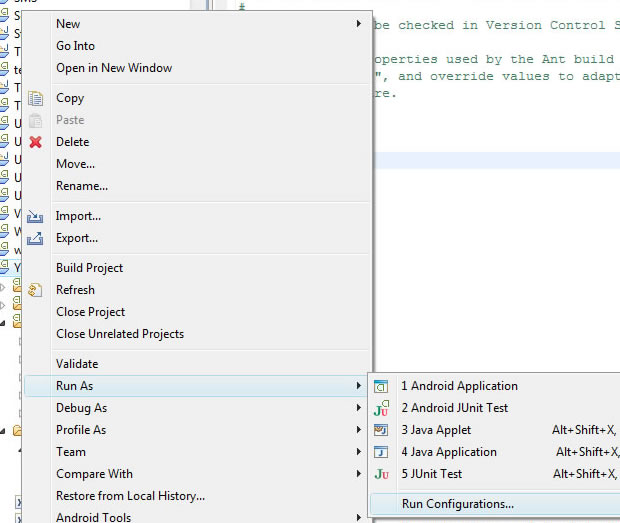Image resolution: width=620 pixels, height=523 pixels.
Task: Open Run Configurations dialog
Action: (x=457, y=504)
